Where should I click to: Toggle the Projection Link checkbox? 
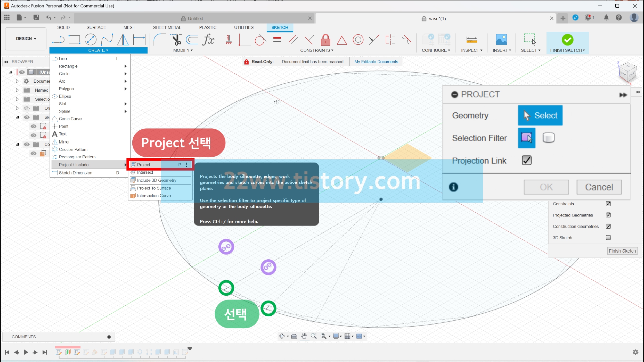coord(526,160)
